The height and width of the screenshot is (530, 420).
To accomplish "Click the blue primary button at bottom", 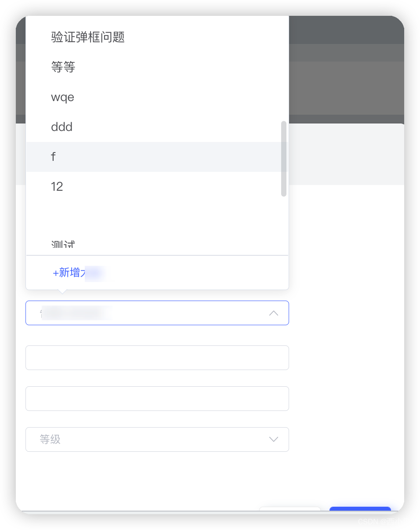I will tap(360, 509).
